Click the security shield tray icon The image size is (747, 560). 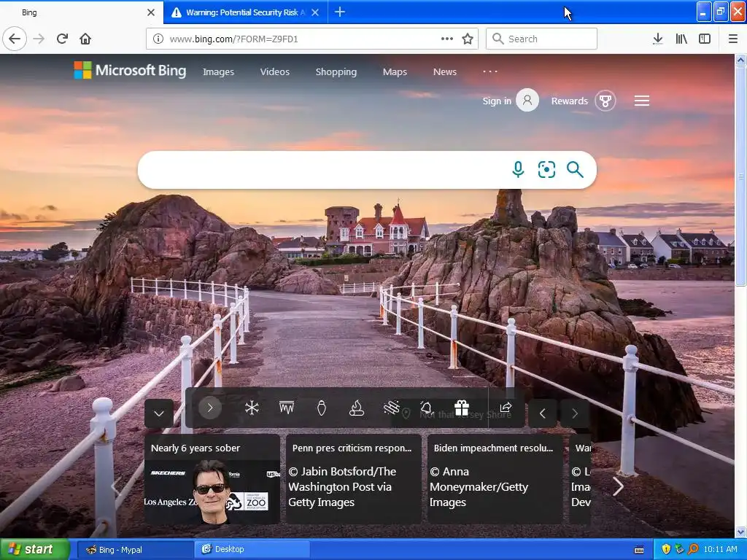click(x=666, y=550)
